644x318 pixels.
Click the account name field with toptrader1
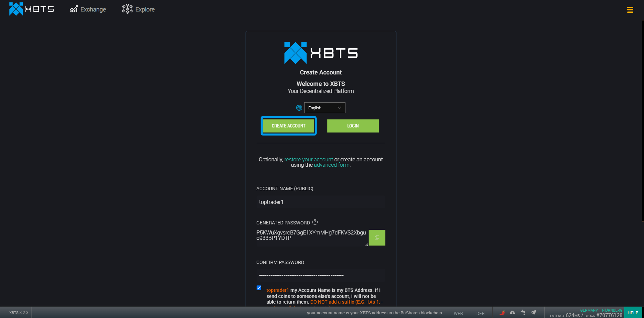pos(321,202)
